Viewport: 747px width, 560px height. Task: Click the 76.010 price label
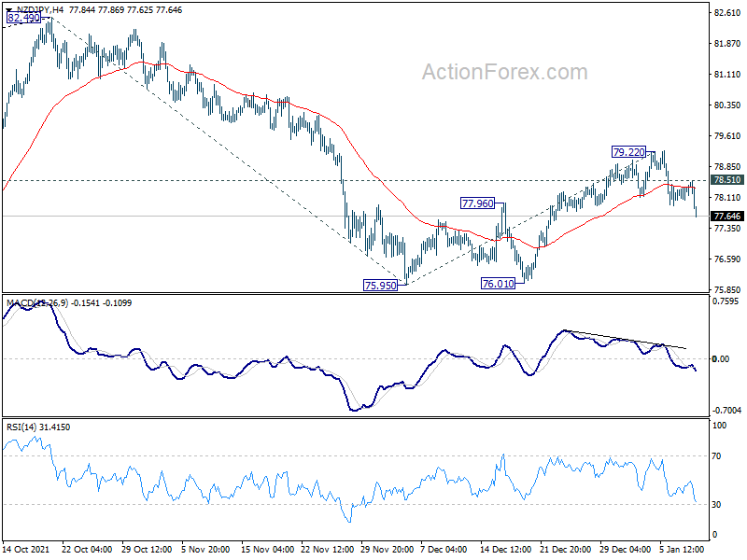click(499, 284)
